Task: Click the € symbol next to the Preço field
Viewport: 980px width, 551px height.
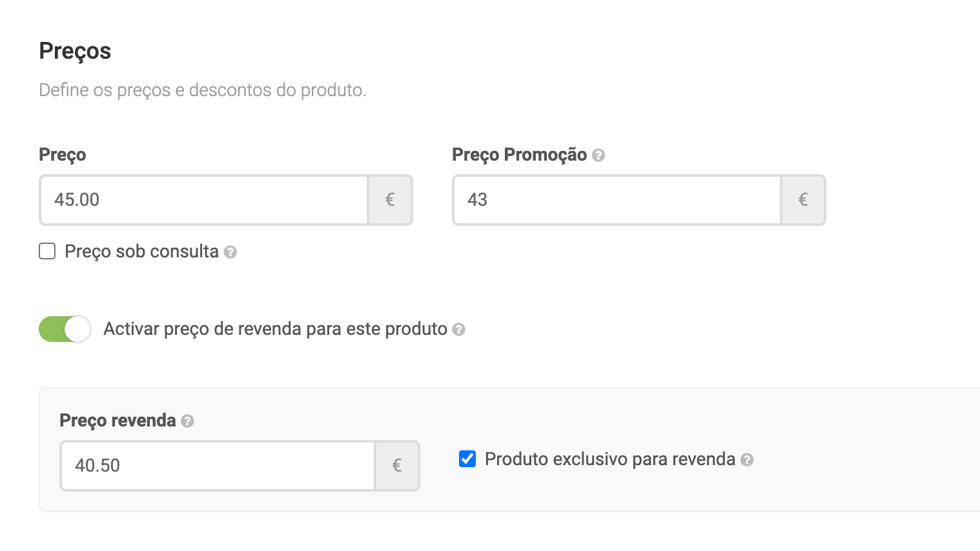Action: tap(390, 200)
